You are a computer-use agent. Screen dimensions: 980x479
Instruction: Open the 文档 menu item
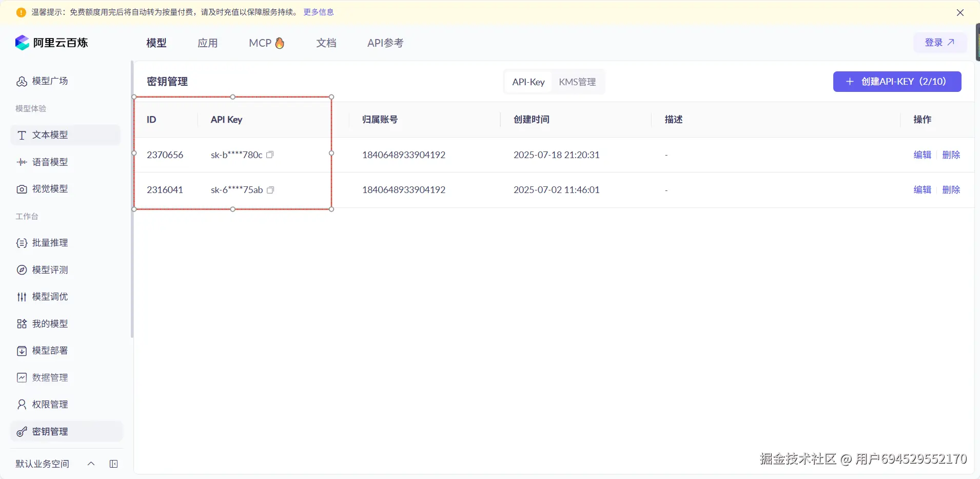point(326,43)
